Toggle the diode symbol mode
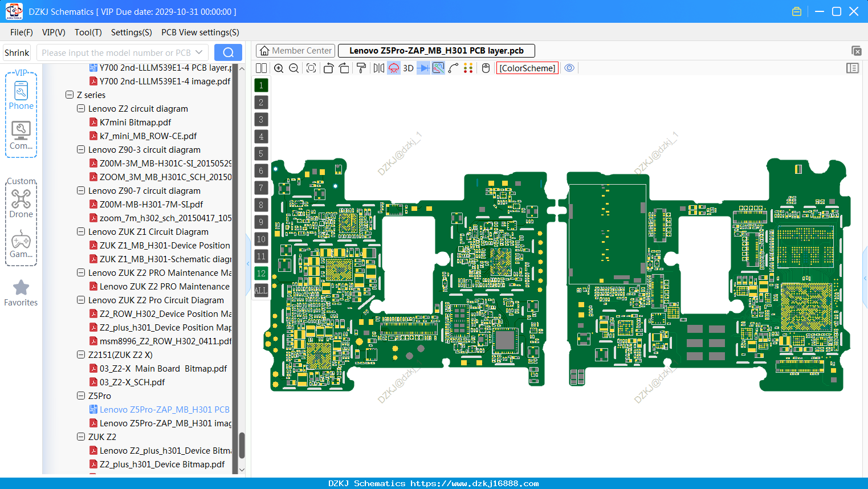 pos(423,68)
